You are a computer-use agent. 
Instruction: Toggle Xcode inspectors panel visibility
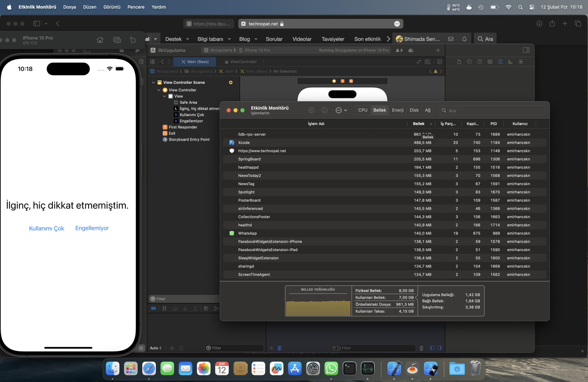pyautogui.click(x=526, y=50)
